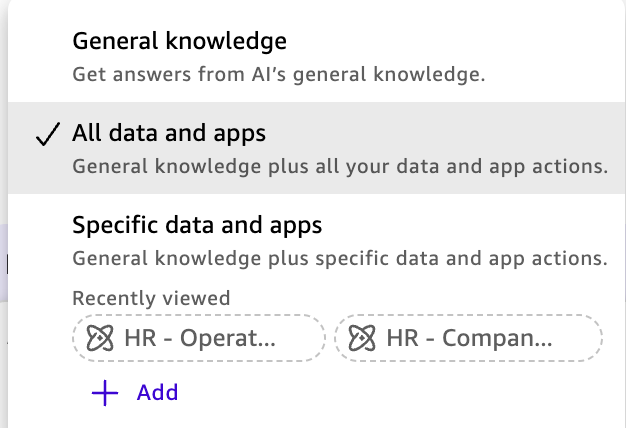
Task: Click 'General knowledge plus all your data' description
Action: (x=340, y=166)
